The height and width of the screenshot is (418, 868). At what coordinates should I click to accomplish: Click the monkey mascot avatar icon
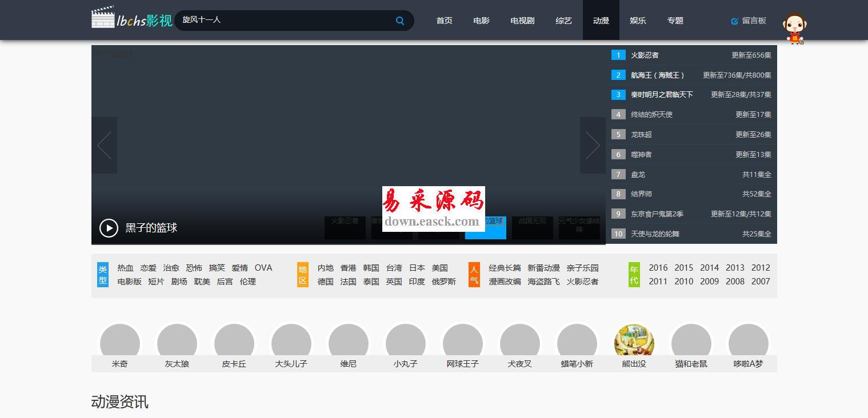794,29
